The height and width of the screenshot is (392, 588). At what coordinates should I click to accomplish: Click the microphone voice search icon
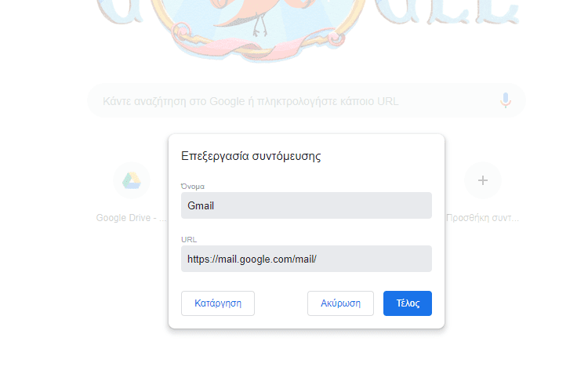(x=506, y=100)
